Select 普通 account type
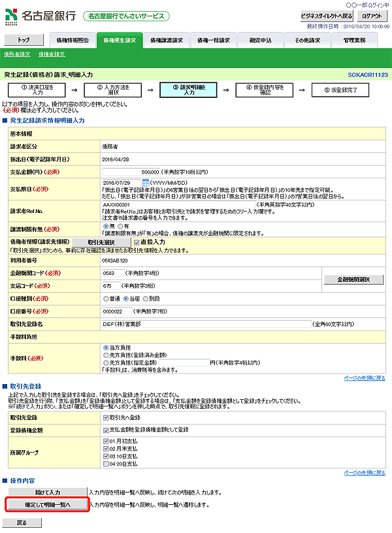The height and width of the screenshot is (533, 392). tap(106, 299)
